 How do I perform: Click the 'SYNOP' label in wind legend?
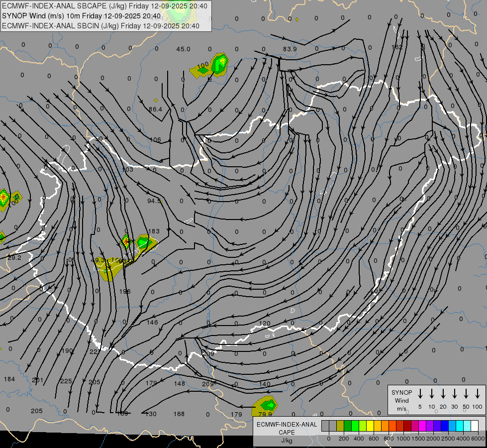[x=401, y=392]
